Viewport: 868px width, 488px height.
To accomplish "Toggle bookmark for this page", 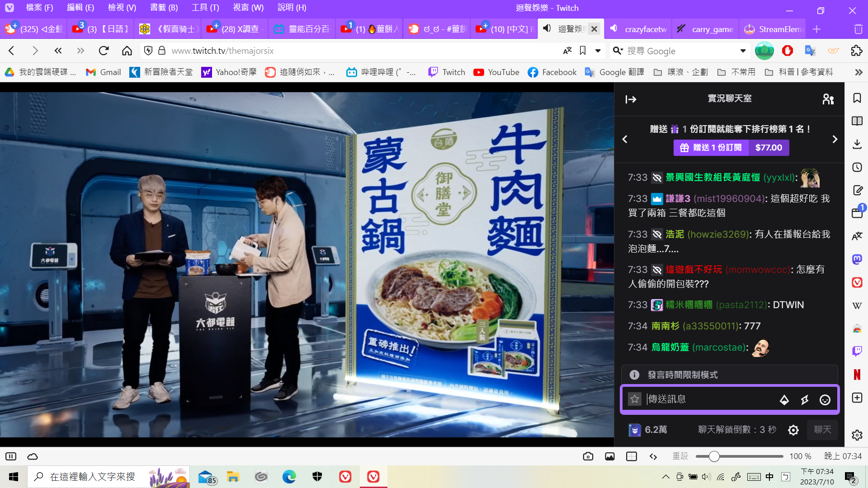I will tap(583, 51).
